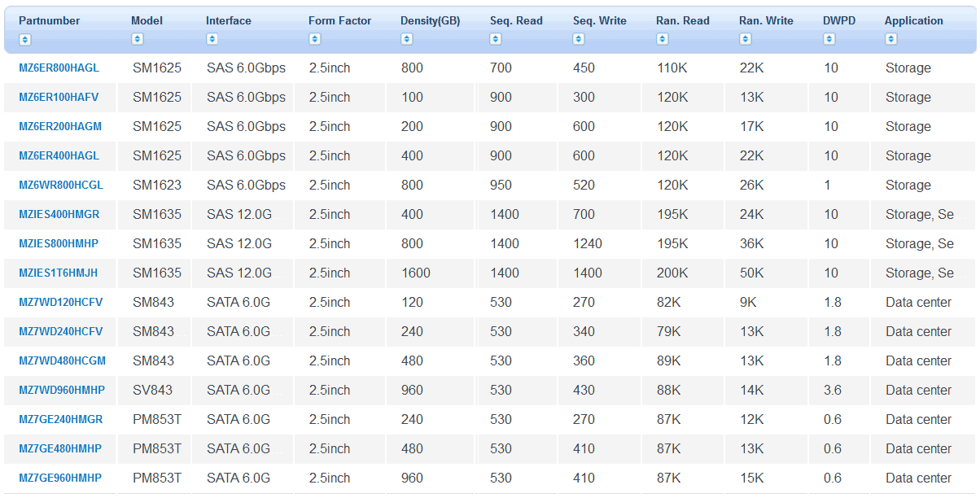Click the MZ7WD960HMHP part number
The width and height of the screenshot is (980, 498).
[x=61, y=391]
